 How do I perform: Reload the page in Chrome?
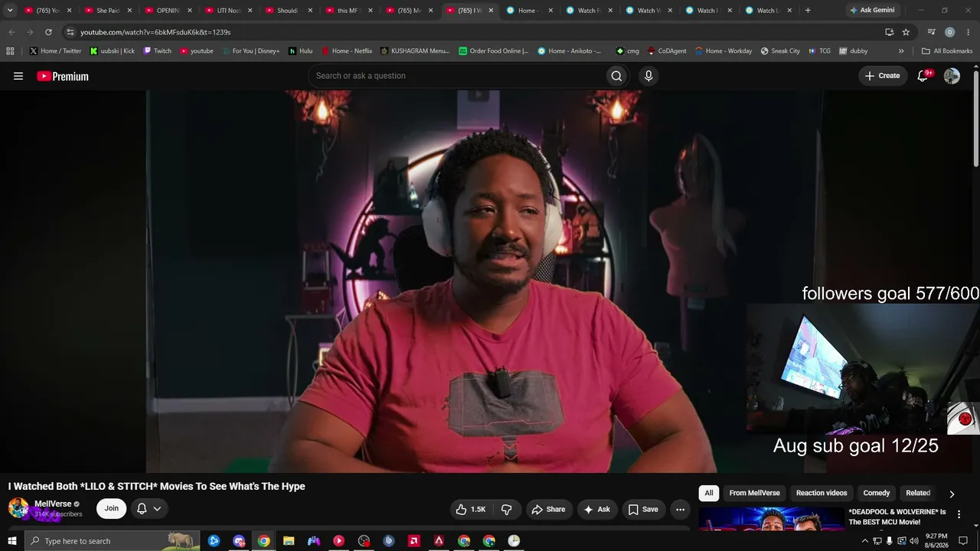[48, 32]
